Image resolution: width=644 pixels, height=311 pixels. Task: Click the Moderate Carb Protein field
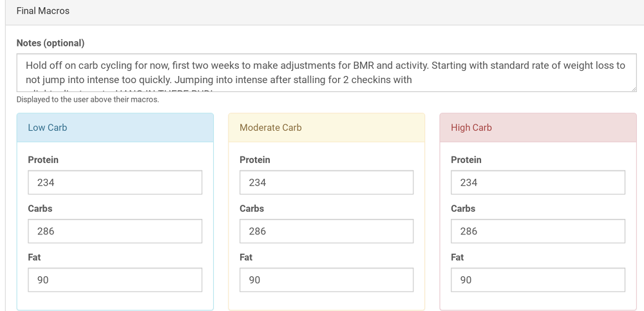[327, 182]
